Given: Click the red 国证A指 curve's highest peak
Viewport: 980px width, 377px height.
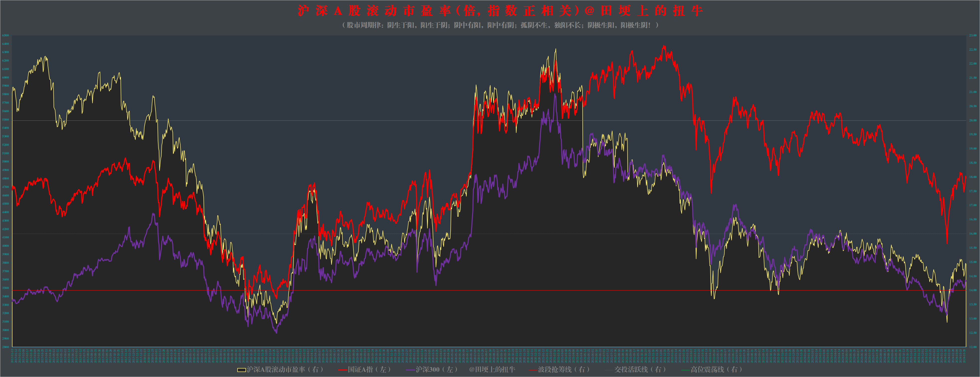Looking at the screenshot, I should click(664, 46).
